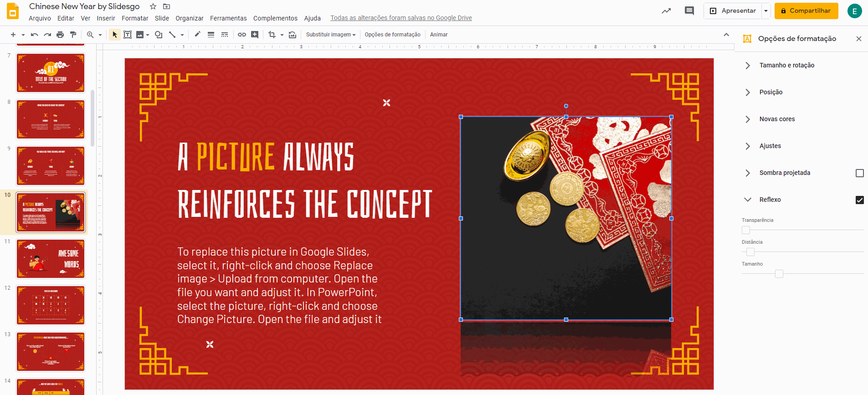Select the cursor selection tool
This screenshot has height=395, width=868.
pyautogui.click(x=115, y=35)
